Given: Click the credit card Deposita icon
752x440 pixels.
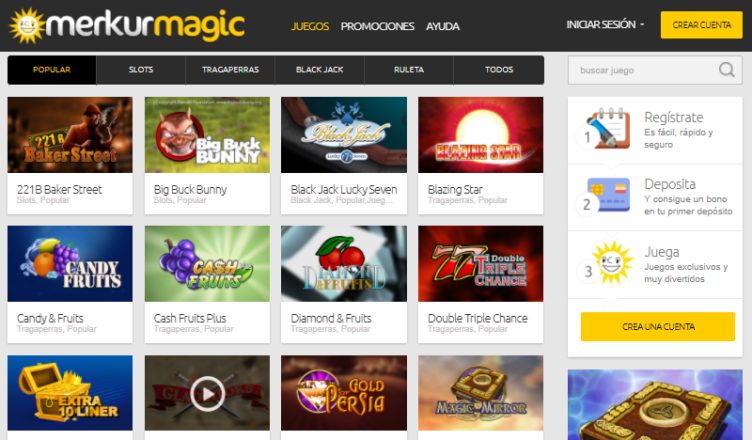Looking at the screenshot, I should pyautogui.click(x=608, y=194).
